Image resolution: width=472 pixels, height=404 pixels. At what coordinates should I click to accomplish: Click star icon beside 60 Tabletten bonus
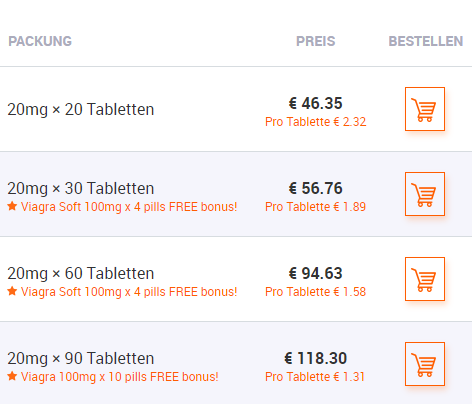pos(12,291)
